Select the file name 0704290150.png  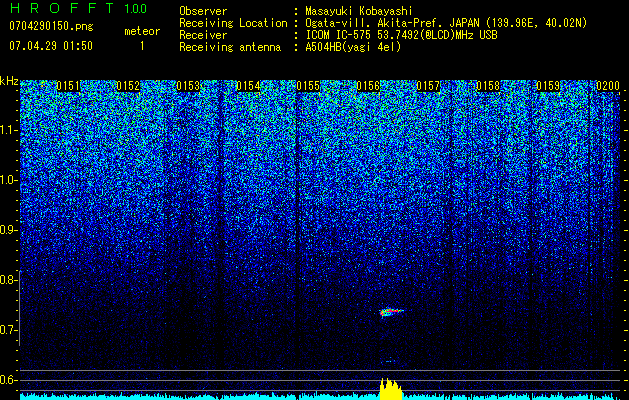(51, 26)
